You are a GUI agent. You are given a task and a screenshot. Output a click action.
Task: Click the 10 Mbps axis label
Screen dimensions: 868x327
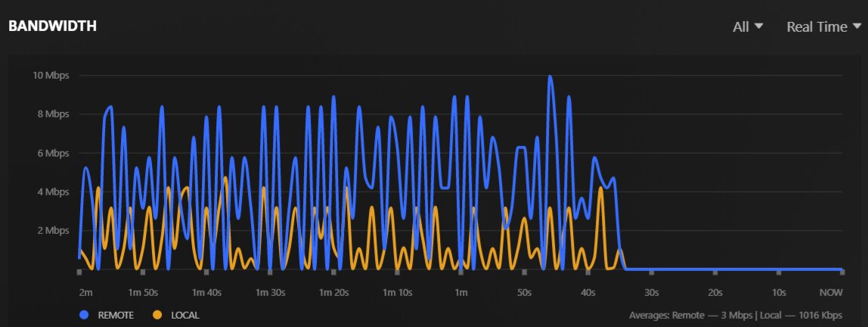(51, 76)
